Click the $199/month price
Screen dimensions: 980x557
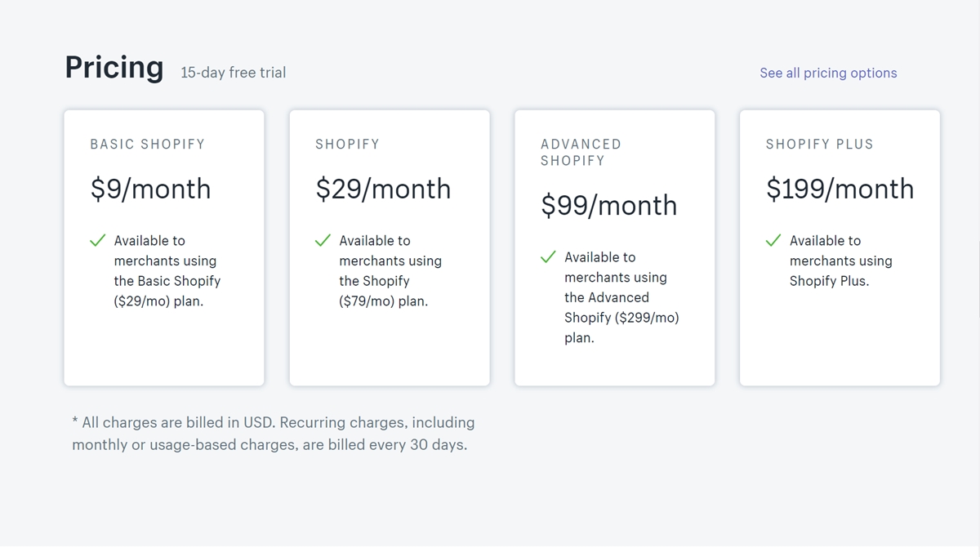(840, 189)
